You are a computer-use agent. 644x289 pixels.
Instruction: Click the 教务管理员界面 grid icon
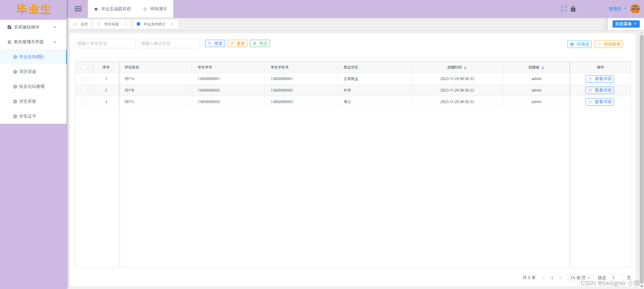click(9, 42)
